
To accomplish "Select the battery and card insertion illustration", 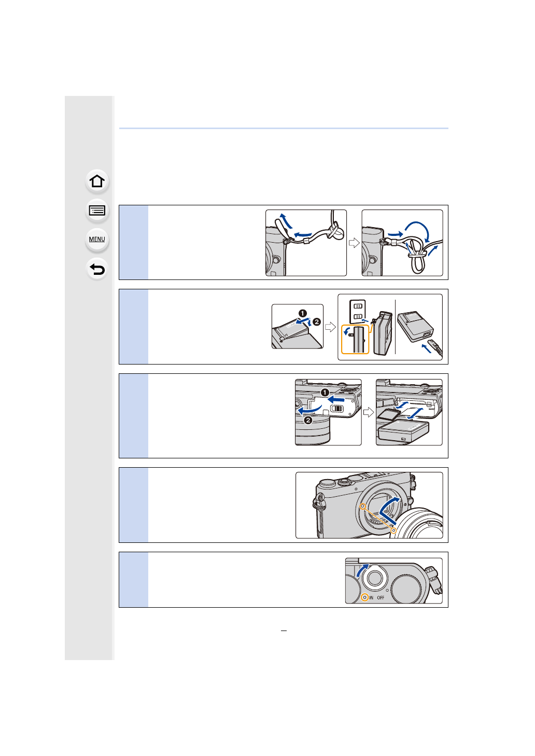I will (x=409, y=412).
